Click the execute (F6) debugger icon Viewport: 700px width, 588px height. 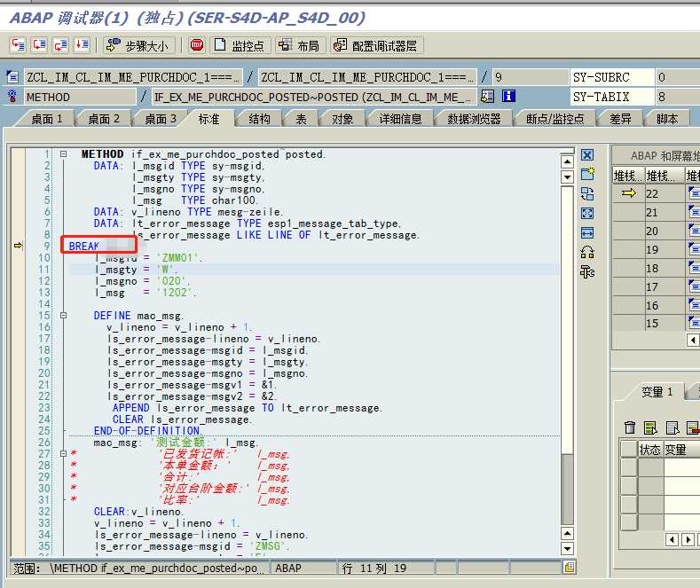39,45
